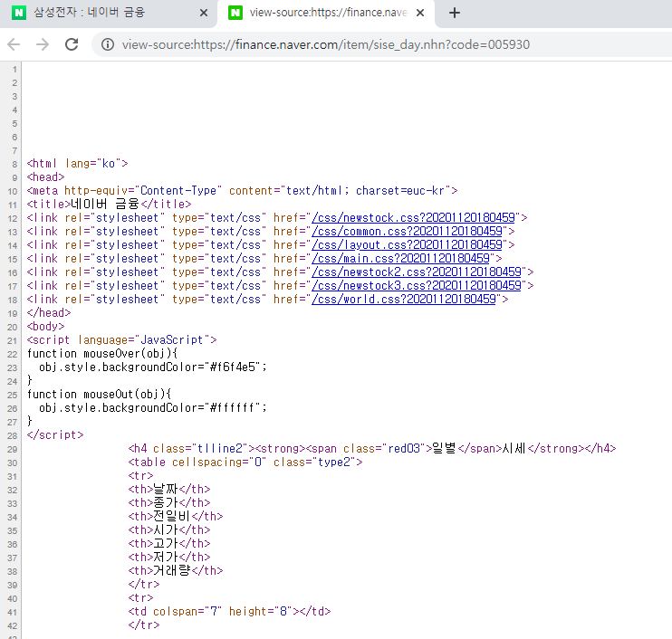The image size is (672, 639).
Task: Open the /css/world.css link
Action: (x=404, y=300)
